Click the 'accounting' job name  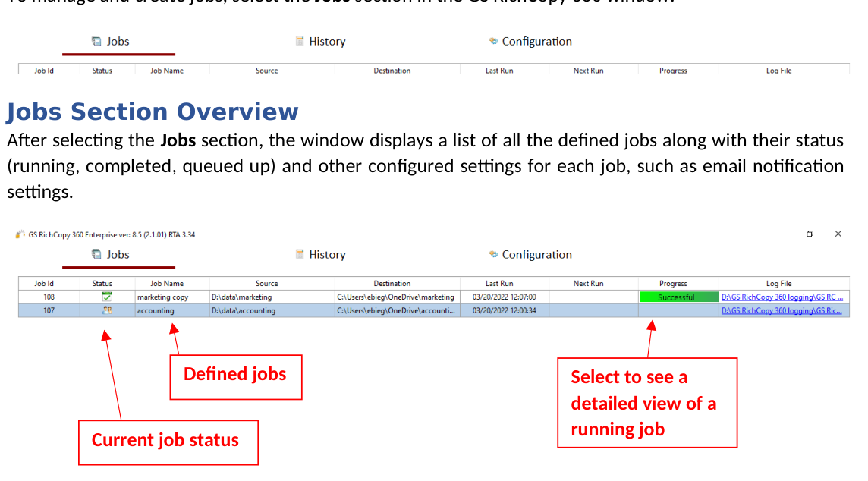click(156, 310)
